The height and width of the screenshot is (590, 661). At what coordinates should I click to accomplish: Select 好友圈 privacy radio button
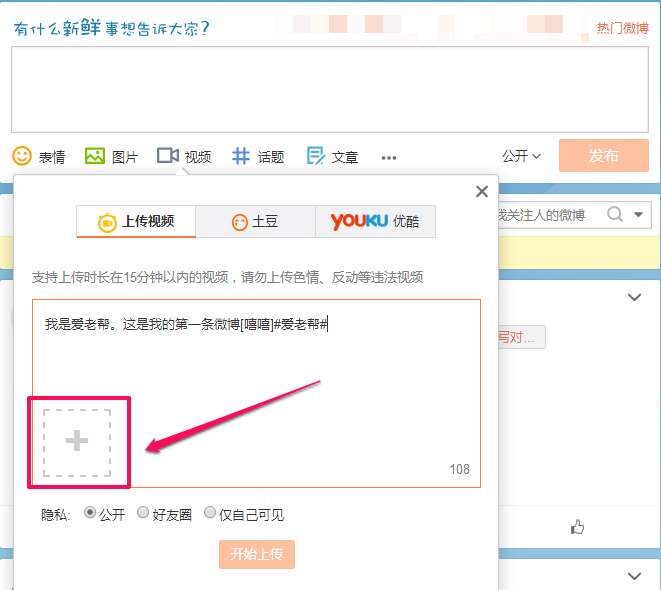pos(143,513)
